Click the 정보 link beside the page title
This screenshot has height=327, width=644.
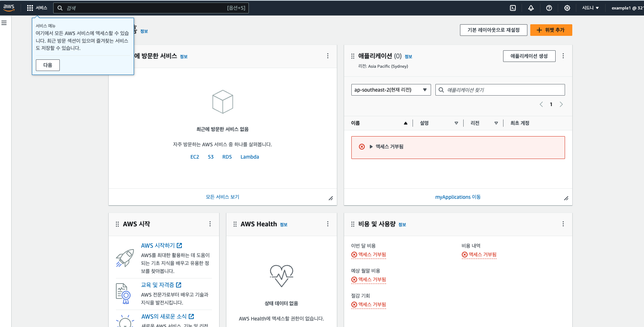point(144,31)
